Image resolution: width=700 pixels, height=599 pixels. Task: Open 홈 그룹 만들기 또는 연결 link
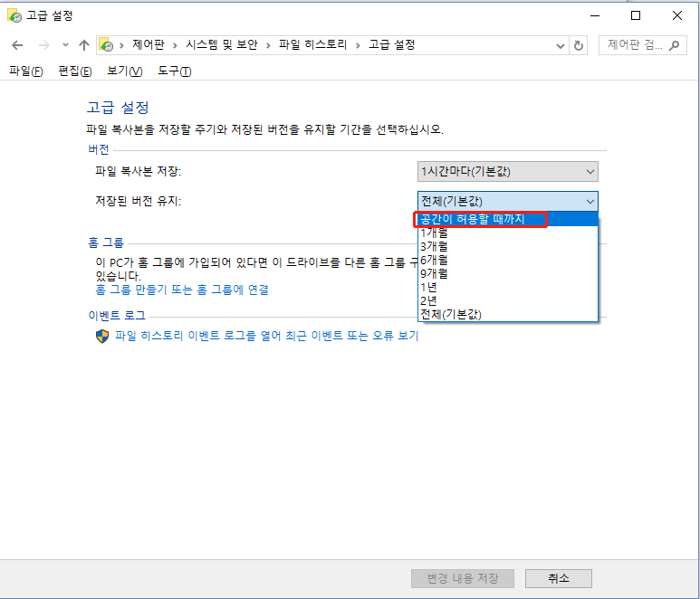[182, 290]
